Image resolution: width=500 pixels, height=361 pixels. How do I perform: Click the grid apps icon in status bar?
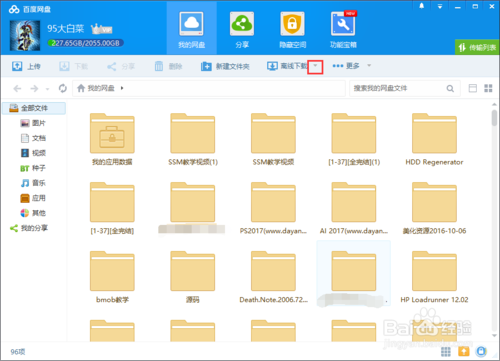click(446, 351)
